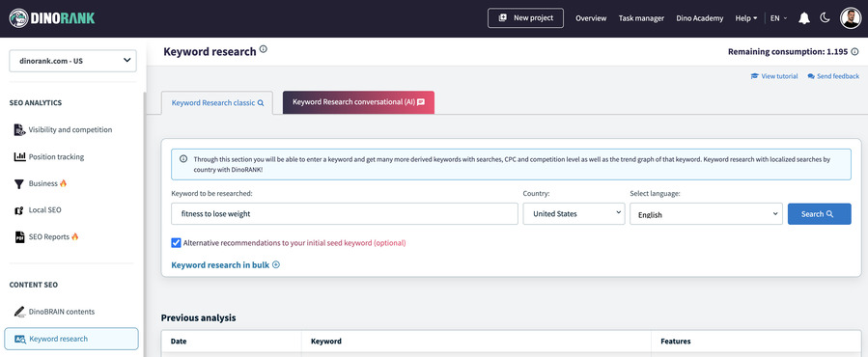
Task: Open the user profile avatar
Action: coord(851,18)
